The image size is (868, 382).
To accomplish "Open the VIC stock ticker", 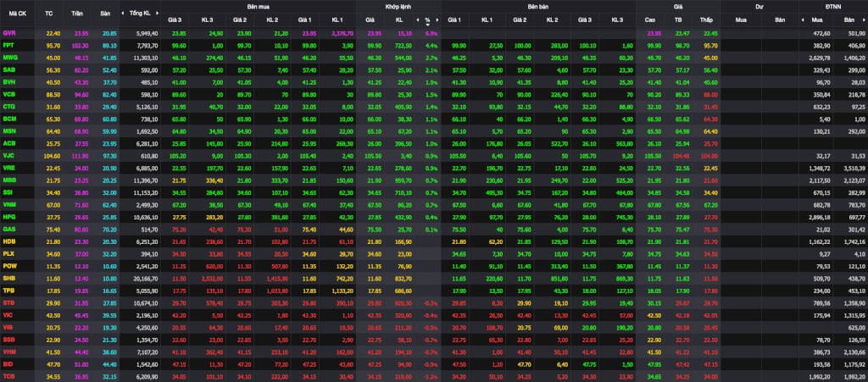I will [x=8, y=314].
